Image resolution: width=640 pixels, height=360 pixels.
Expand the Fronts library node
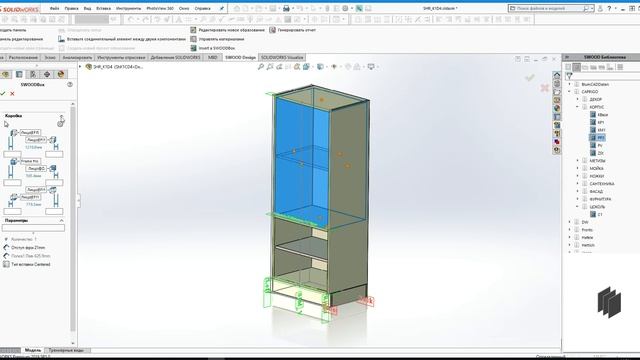pyautogui.click(x=570, y=230)
